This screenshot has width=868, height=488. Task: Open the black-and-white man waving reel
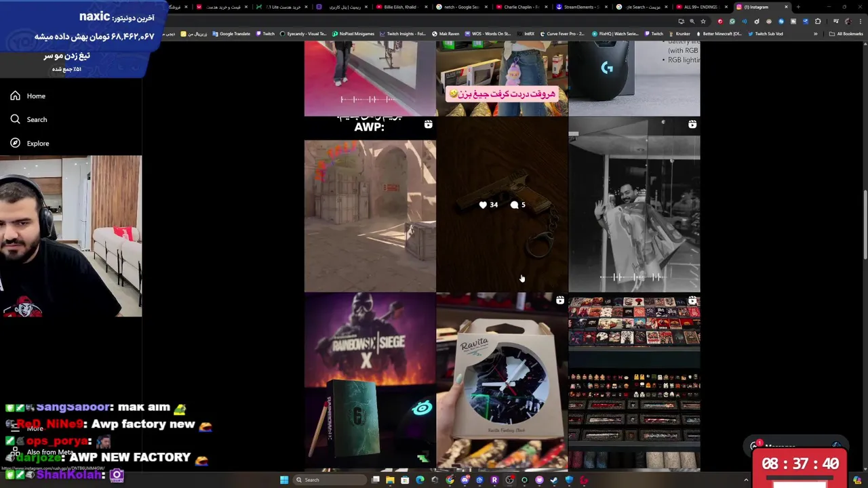[634, 204]
